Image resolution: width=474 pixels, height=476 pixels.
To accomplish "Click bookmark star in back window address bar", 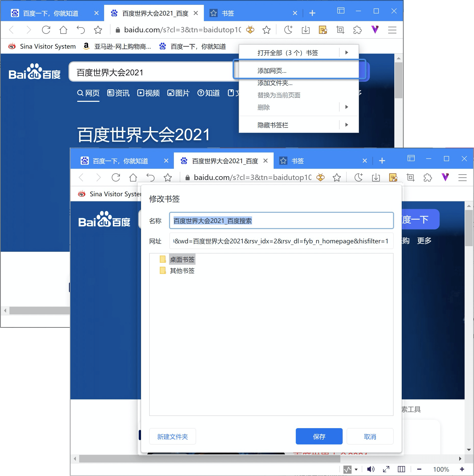I will click(x=267, y=30).
